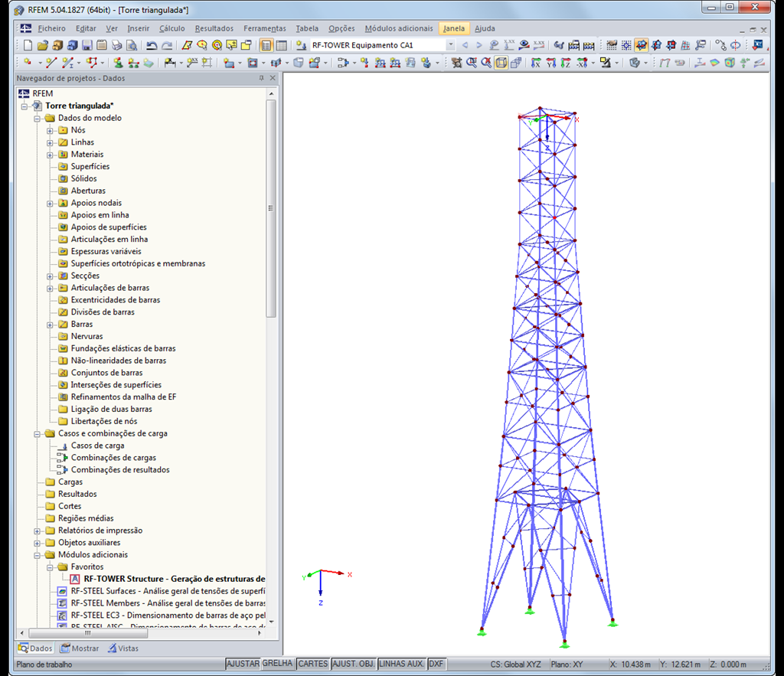Enable the LINHAS AUX. snap option
Viewport: 784px width, 676px height.
(x=401, y=664)
